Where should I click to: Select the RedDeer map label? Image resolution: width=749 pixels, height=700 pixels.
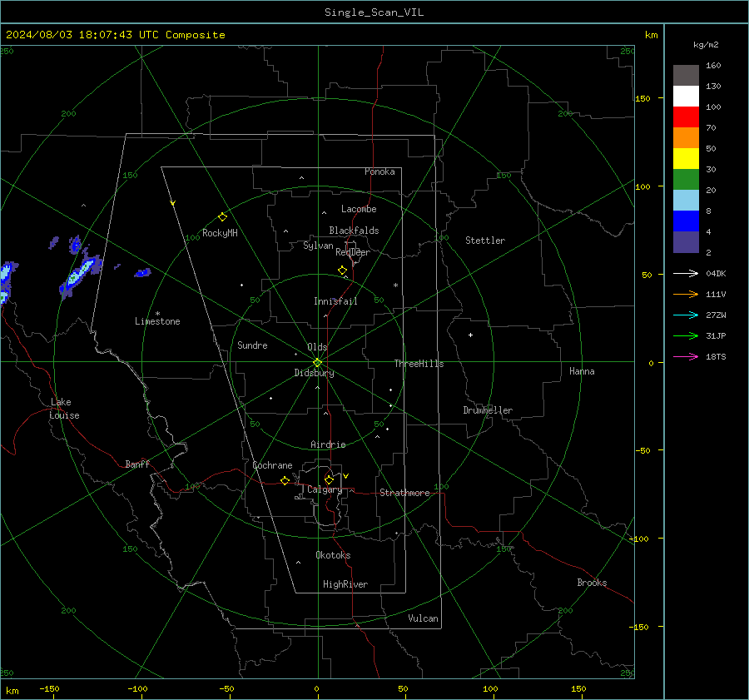pyautogui.click(x=353, y=252)
